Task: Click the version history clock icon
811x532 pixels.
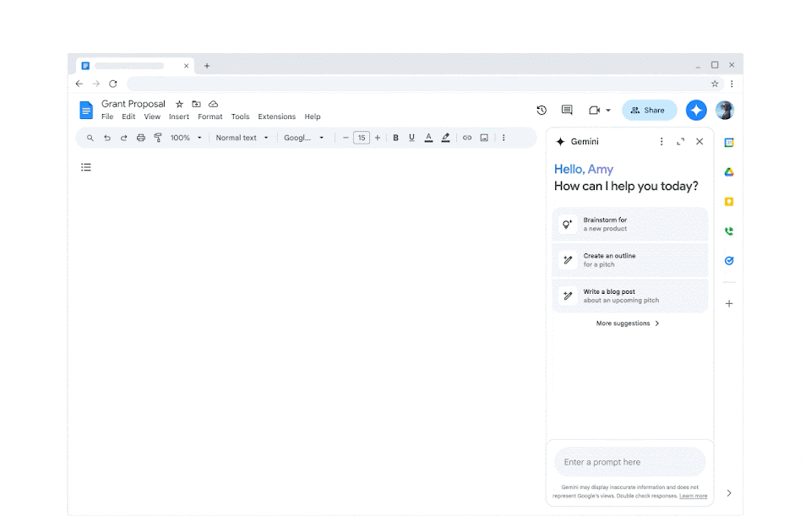Action: [x=542, y=110]
